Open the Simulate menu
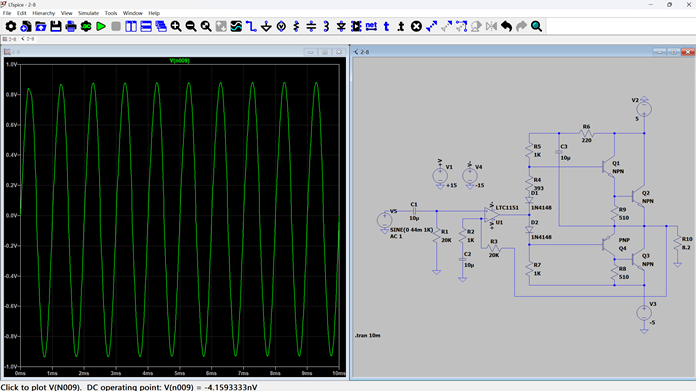 [88, 13]
